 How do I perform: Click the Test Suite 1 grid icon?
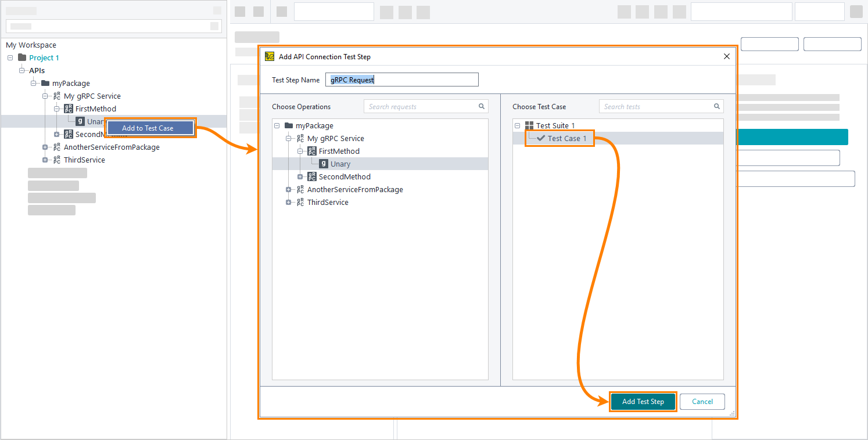[x=529, y=125]
